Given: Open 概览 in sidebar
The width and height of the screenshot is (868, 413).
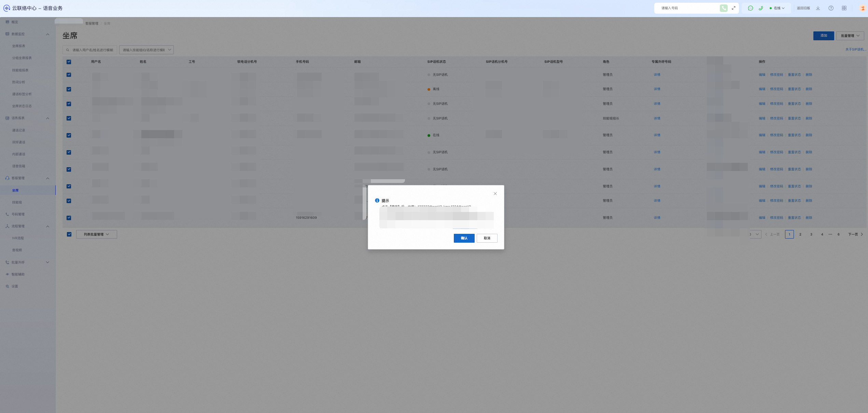Looking at the screenshot, I should (x=15, y=22).
